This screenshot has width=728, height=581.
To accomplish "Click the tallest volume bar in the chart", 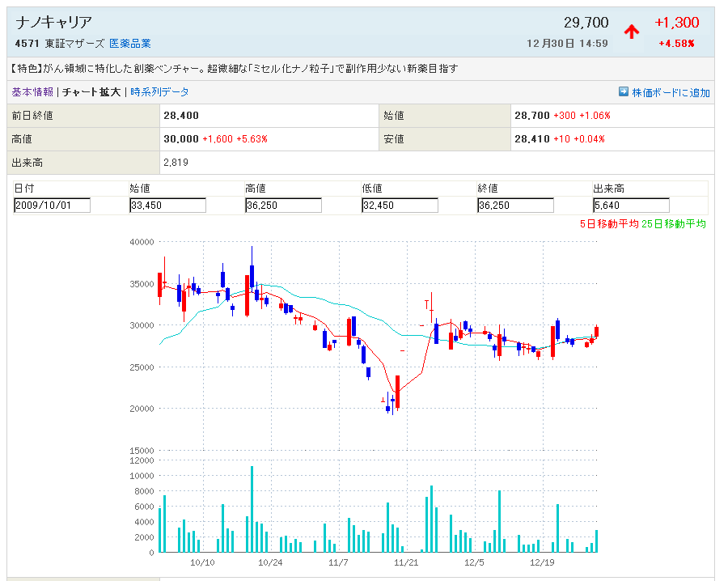I will point(252,509).
